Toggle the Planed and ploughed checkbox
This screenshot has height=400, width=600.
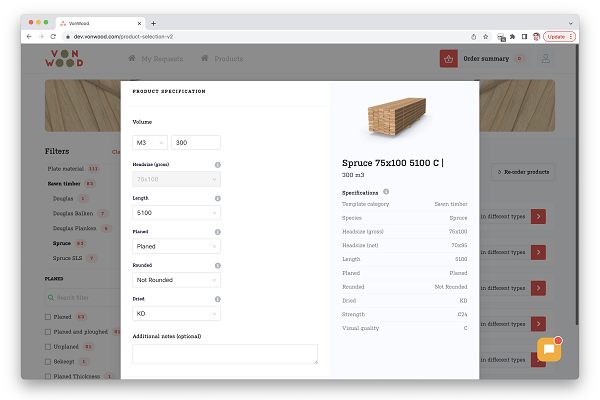(48, 332)
